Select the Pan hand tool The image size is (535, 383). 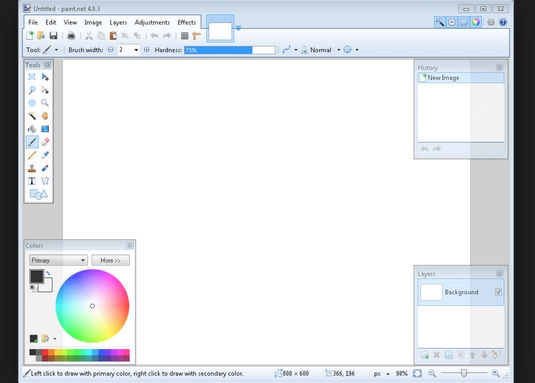45,116
